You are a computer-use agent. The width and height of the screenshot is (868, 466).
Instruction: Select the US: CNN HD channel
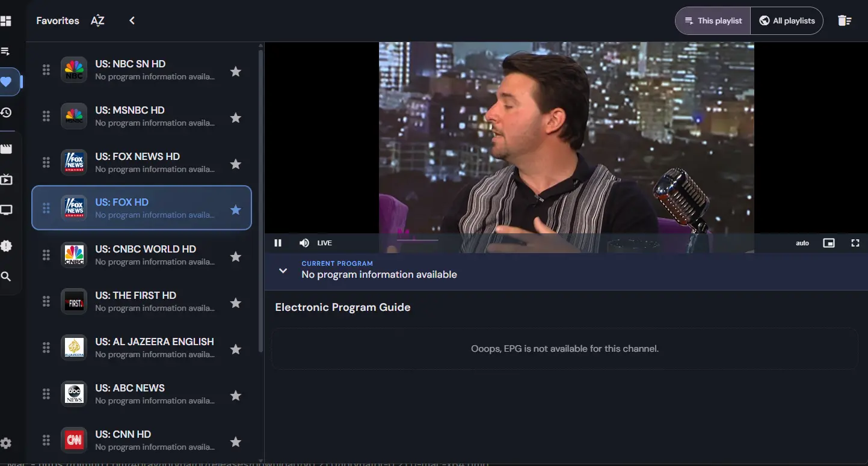pos(141,440)
